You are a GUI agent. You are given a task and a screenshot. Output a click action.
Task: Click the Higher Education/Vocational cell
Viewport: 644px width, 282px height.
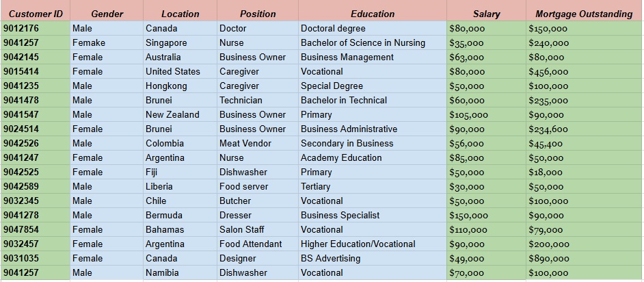(x=373, y=244)
